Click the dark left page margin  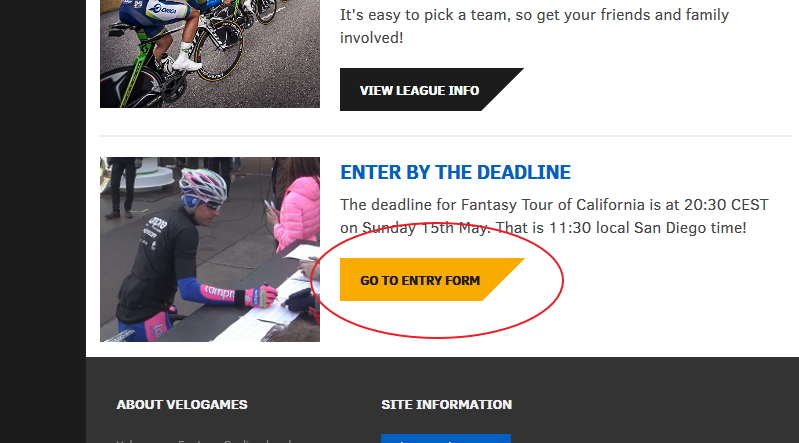(42, 200)
